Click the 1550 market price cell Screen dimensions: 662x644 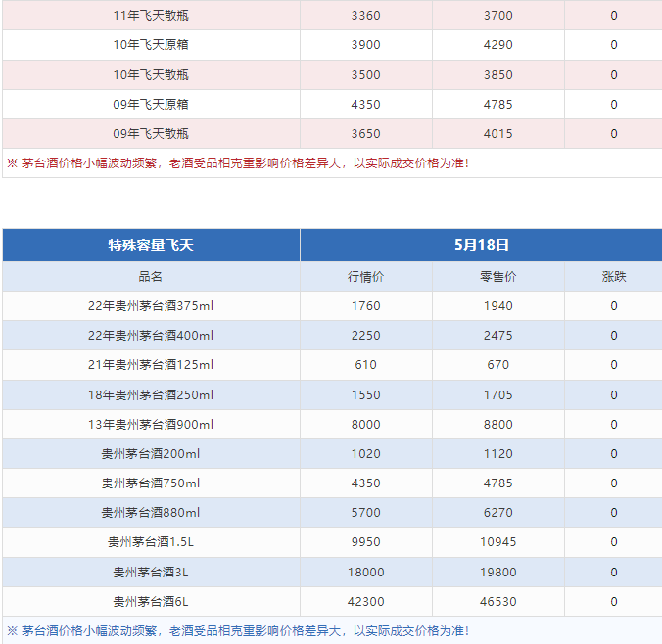(x=365, y=395)
